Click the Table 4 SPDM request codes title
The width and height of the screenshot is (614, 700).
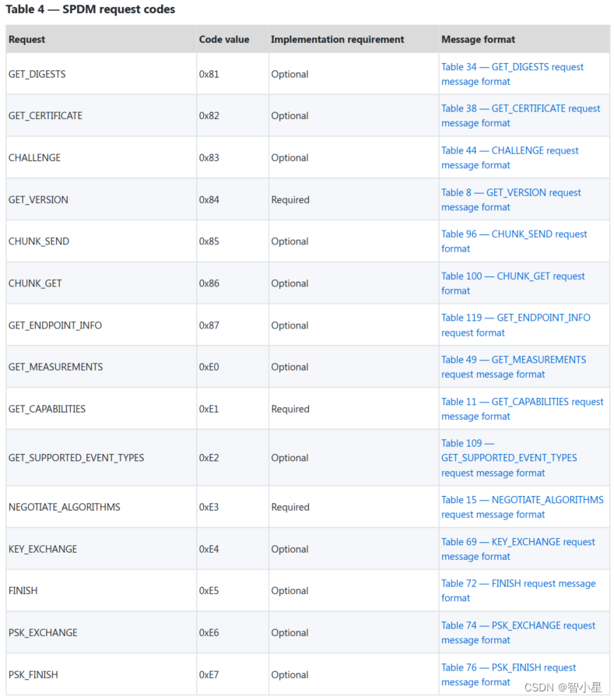90,9
